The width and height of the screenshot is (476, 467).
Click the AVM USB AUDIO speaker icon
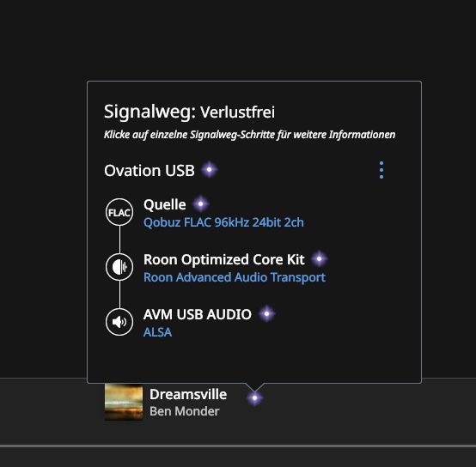tap(119, 322)
